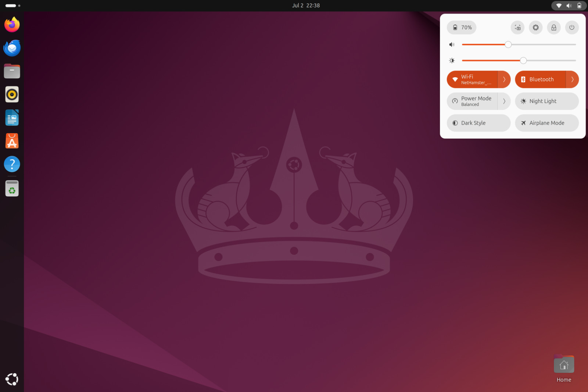Viewport: 588px width, 392px height.
Task: Mute sound via volume speaker icon
Action: click(x=452, y=44)
